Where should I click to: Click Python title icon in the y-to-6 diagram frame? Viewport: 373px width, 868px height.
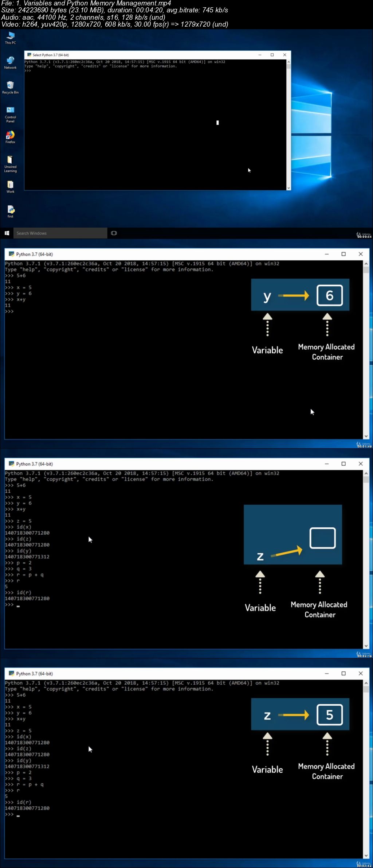pos(11,254)
